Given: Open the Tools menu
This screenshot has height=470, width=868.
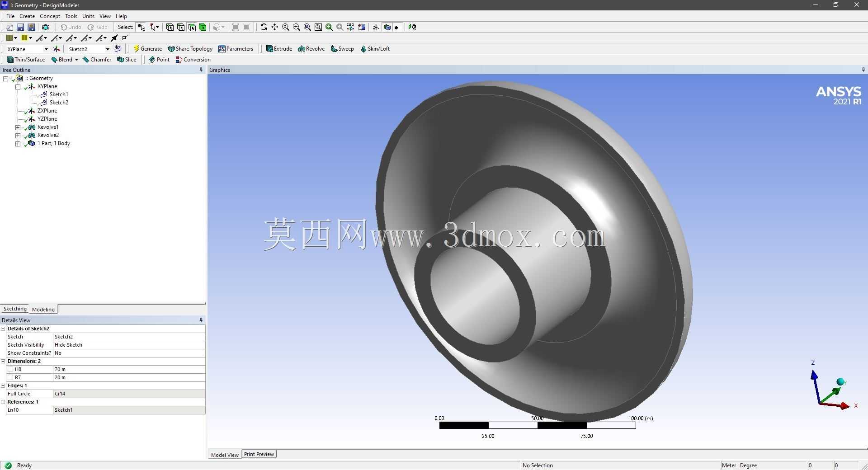Looking at the screenshot, I should pos(71,16).
